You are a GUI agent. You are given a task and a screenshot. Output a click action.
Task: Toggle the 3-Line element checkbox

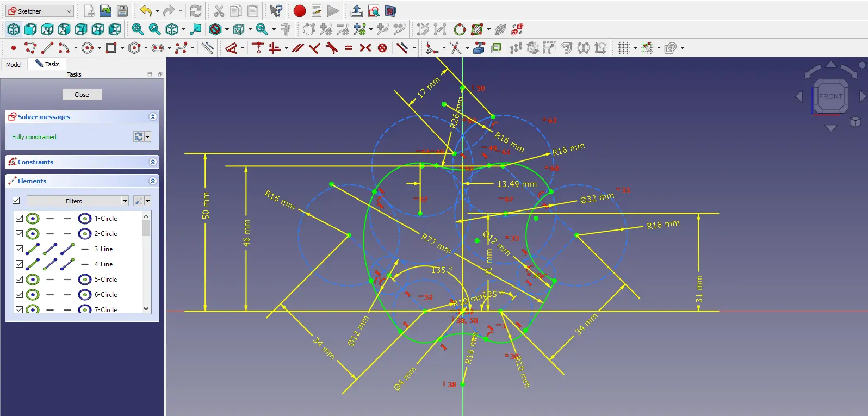(x=20, y=249)
